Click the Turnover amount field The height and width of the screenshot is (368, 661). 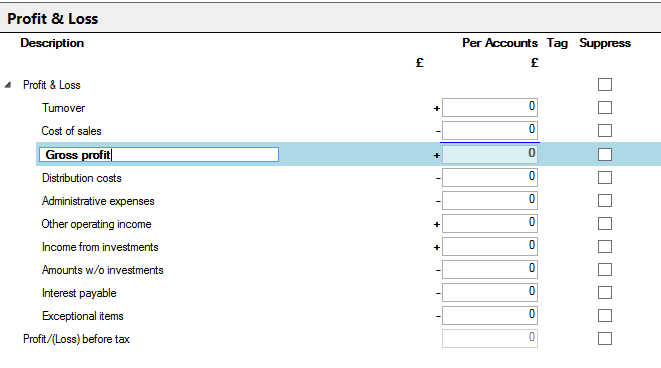pyautogui.click(x=490, y=107)
